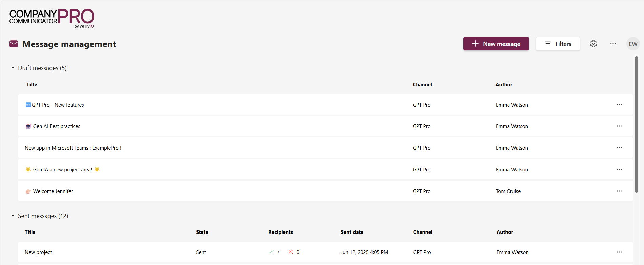The image size is (644, 265).
Task: Click the green success check icon in New project row
Action: pos(271,252)
